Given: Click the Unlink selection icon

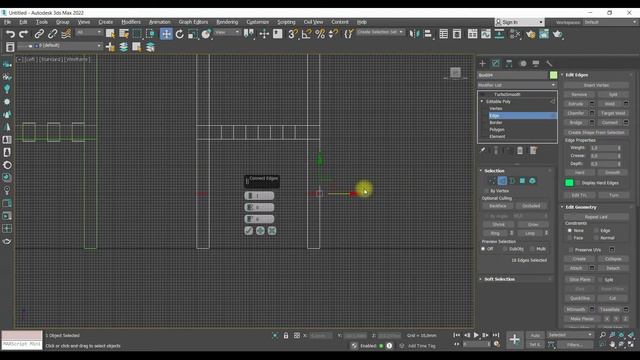Looking at the screenshot, I should pos(52,34).
